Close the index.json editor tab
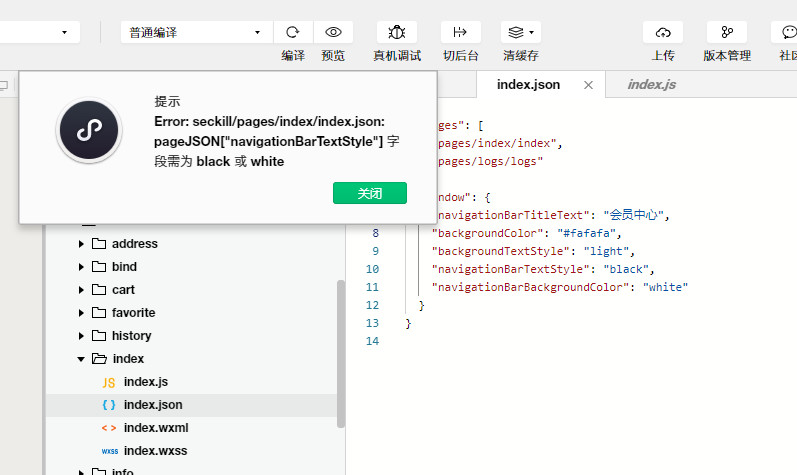This screenshot has height=475, width=797. (x=588, y=85)
